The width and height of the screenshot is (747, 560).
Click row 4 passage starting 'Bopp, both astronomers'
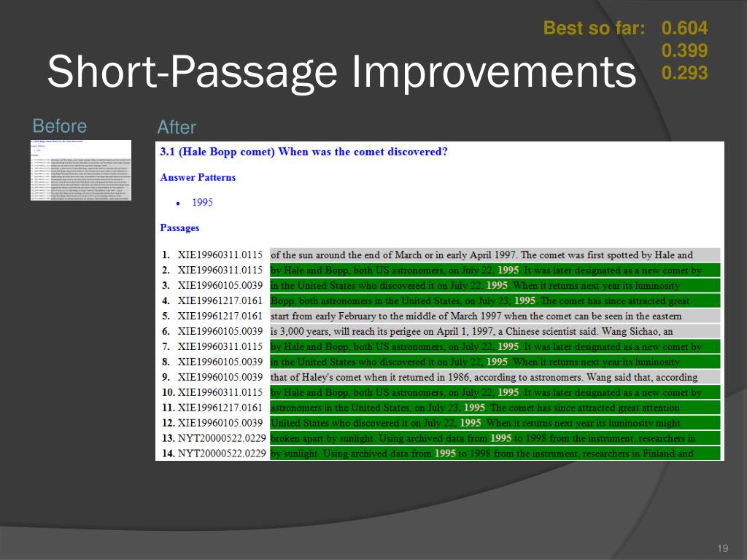click(495, 300)
